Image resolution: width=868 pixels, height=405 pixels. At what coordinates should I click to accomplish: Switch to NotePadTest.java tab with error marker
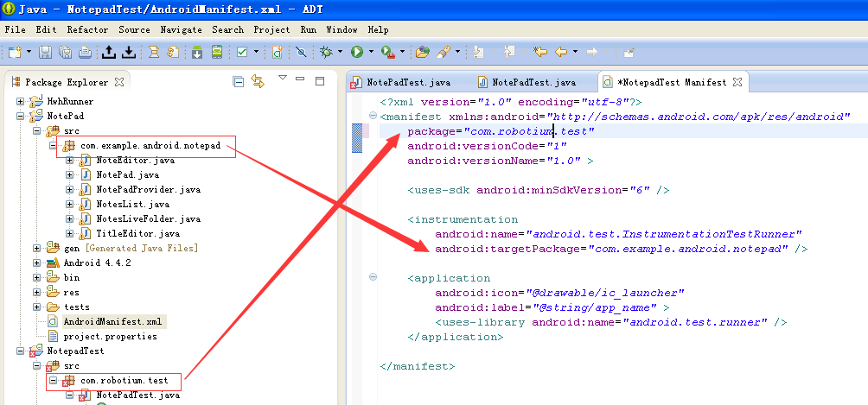(401, 82)
